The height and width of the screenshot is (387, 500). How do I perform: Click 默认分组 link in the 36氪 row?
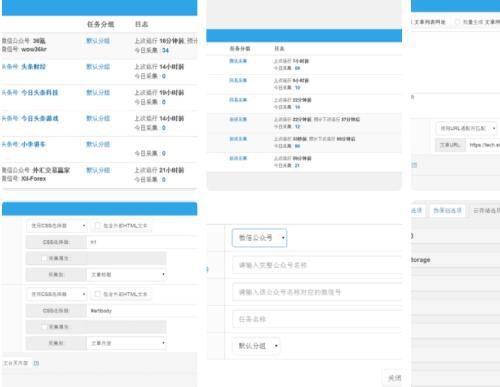point(98,41)
